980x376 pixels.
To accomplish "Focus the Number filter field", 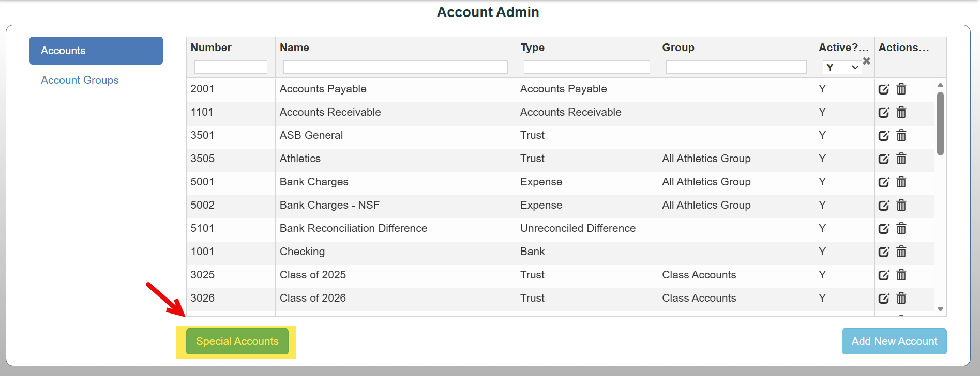I will [231, 67].
